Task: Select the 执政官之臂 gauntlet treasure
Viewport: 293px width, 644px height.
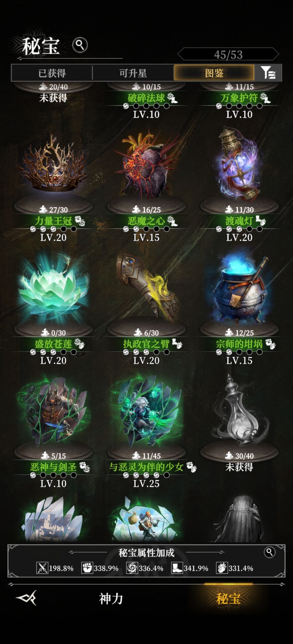Action: coord(146,288)
